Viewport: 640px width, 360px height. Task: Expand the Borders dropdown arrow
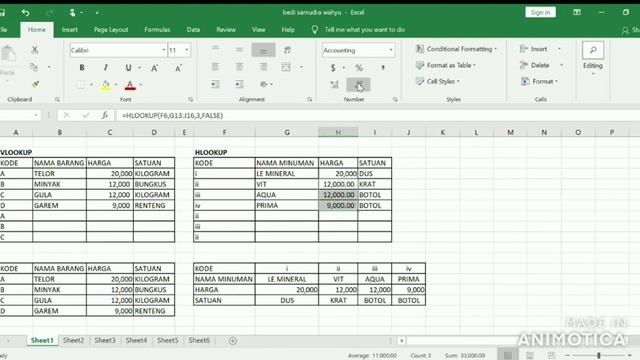[91, 84]
